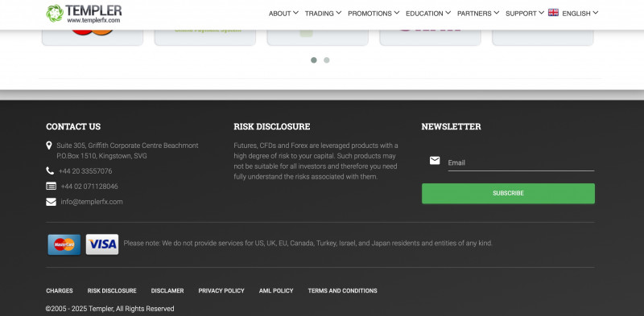Viewport: 644px width, 316px height.
Task: Click the Templer logo in header
Action: pyautogui.click(x=84, y=14)
